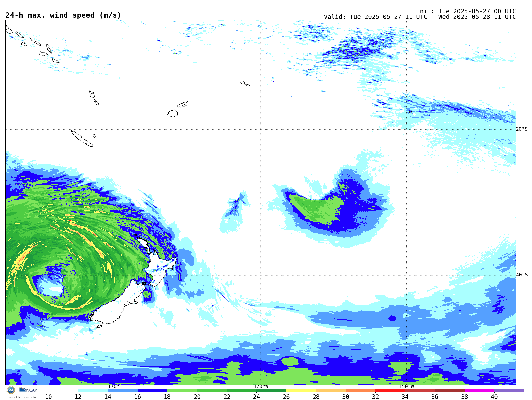The height and width of the screenshot is (400, 532).
Task: Pick the purple above-40 colorbar swatch
Action: [509, 391]
